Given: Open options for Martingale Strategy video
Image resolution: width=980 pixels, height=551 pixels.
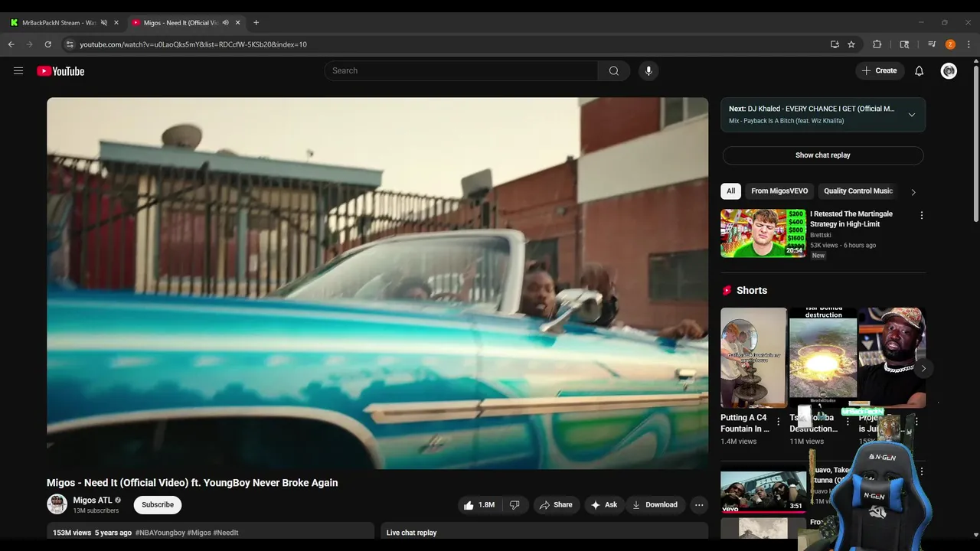Looking at the screenshot, I should [922, 216].
